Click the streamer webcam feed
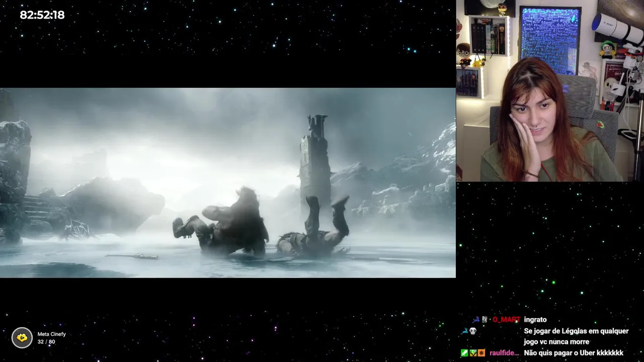 tap(550, 90)
